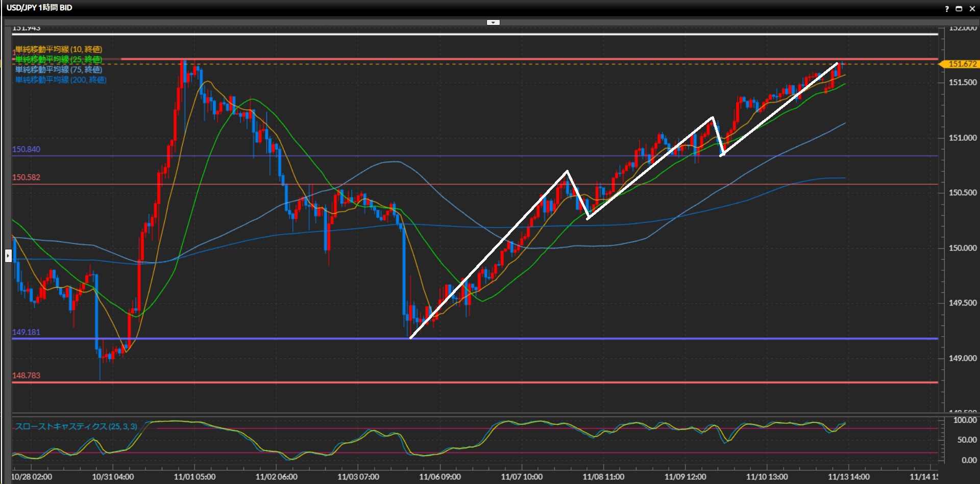
Task: Click the 150.840 horizontal line label
Action: point(26,149)
